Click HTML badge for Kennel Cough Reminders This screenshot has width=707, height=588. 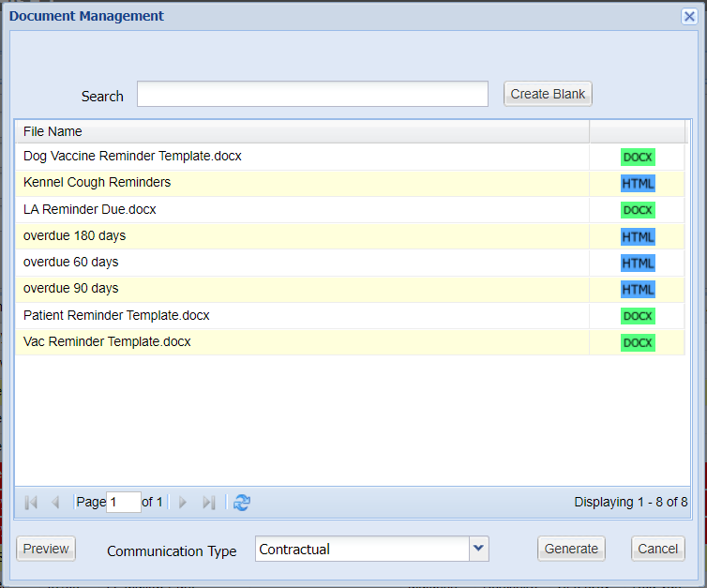tap(638, 183)
